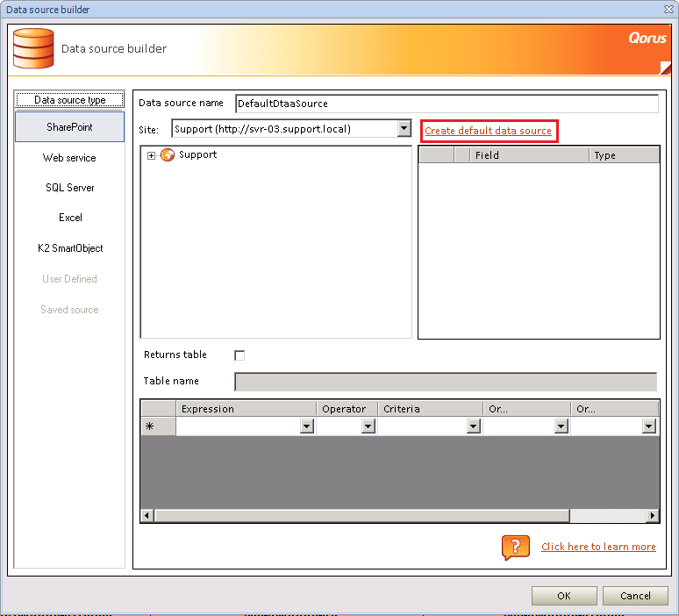Click the orange question mark help icon
679x616 pixels.
pos(515,548)
